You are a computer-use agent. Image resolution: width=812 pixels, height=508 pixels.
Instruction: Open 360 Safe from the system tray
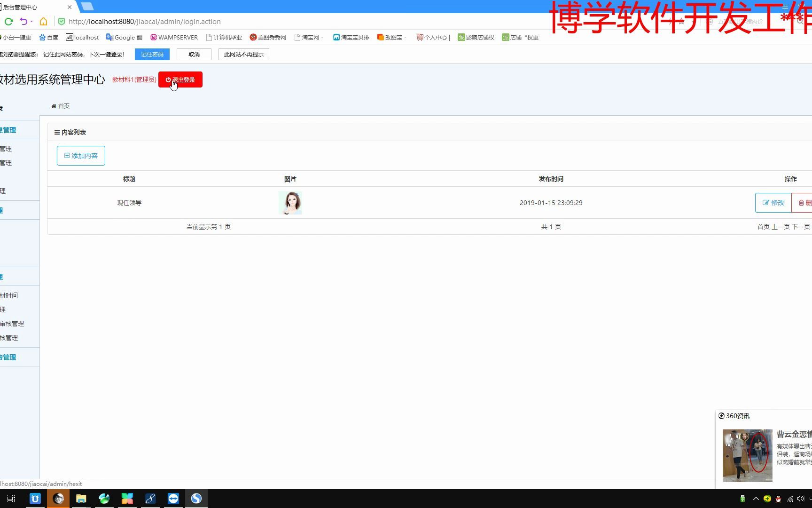(767, 499)
